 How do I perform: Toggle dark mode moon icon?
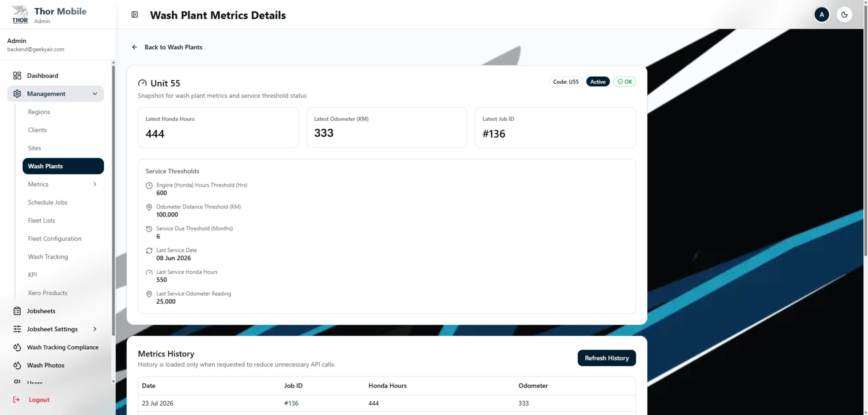[x=844, y=14]
